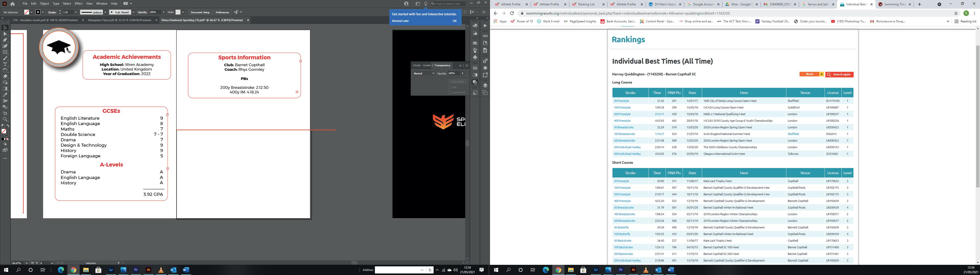Screen dimensions: 980x275
Task: Open the Normal blending mode dropdown
Action: [x=424, y=73]
